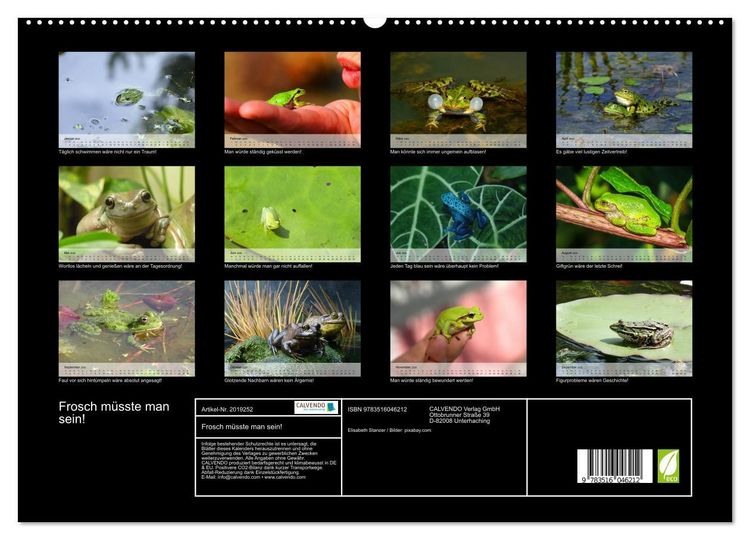
Task: Click caption 'Jeden Tag blau sein wäre überhaupt kein Problem!'
Action: [444, 266]
